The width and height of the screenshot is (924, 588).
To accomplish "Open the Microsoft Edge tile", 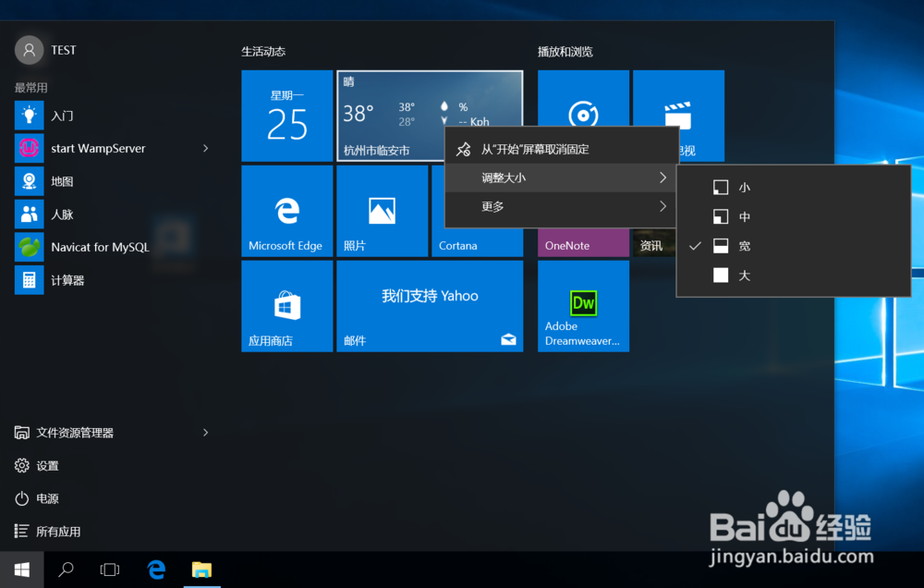I will (x=287, y=211).
